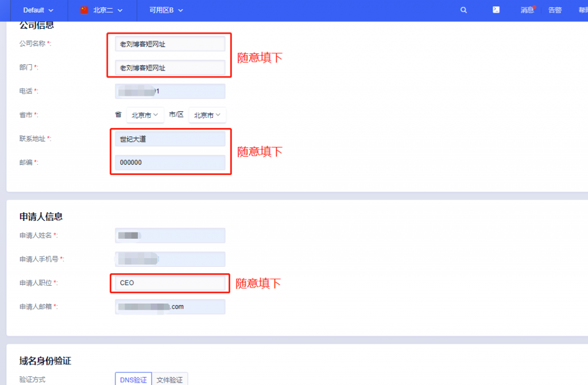This screenshot has height=385, width=588.
Task: Select the DNS验证 tab
Action: click(133, 379)
